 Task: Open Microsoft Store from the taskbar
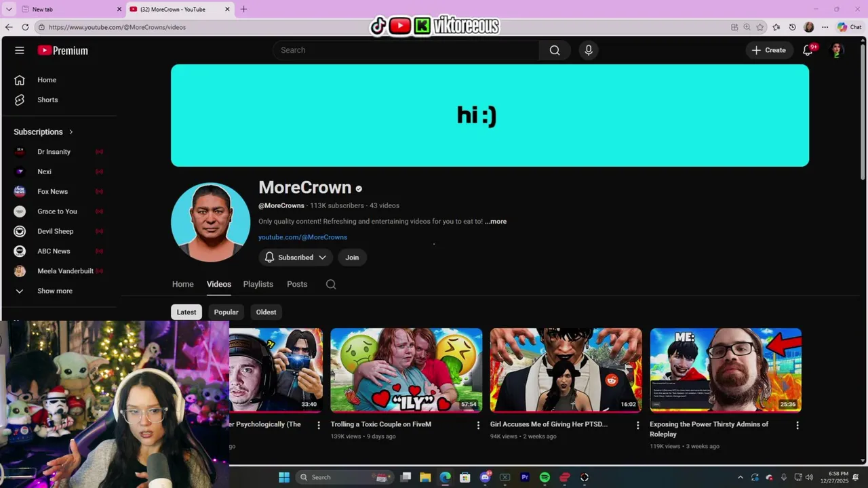465,477
